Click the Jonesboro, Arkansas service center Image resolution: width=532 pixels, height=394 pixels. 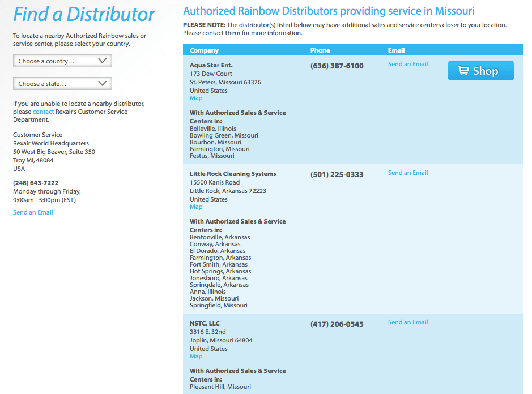click(x=219, y=278)
